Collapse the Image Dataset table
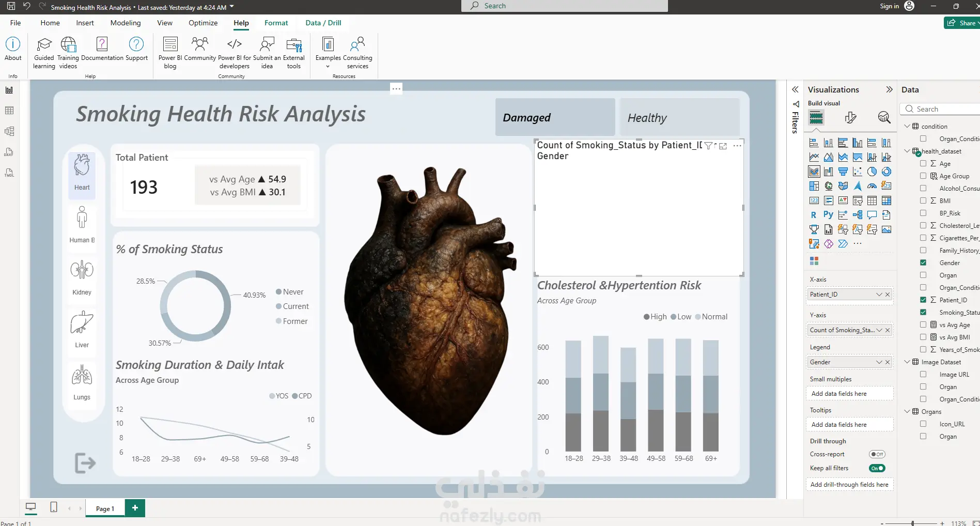Screen dimensions: 980x526 [x=907, y=362]
